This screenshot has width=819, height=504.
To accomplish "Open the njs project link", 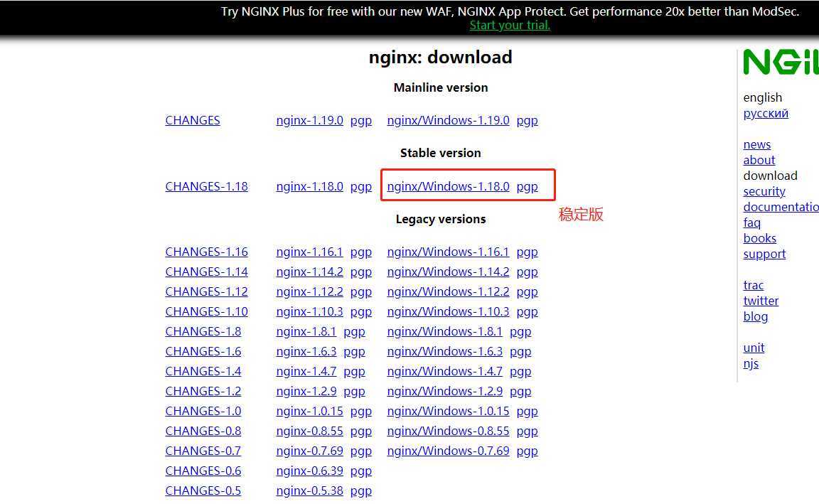I will point(751,364).
